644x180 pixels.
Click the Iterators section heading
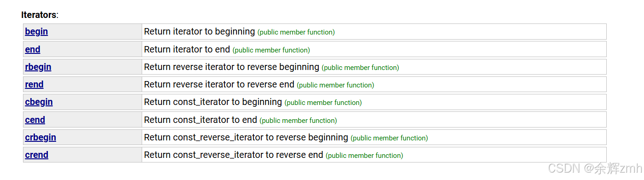coord(40,15)
